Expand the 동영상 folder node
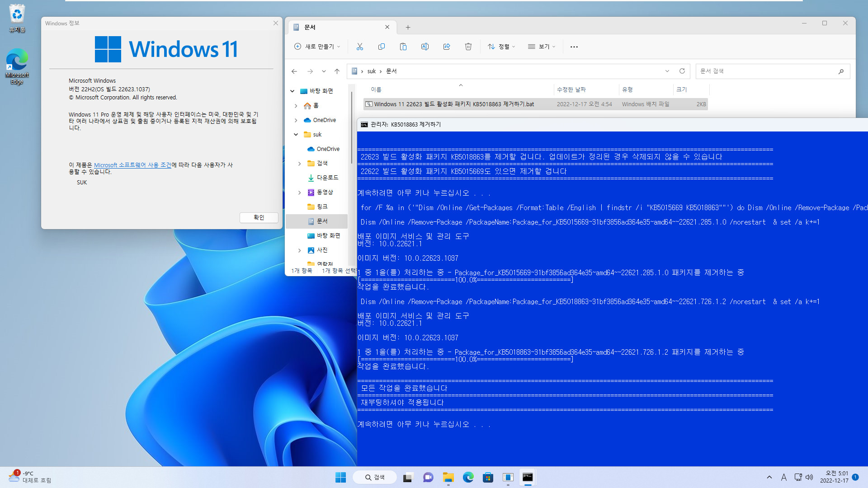 coord(300,192)
